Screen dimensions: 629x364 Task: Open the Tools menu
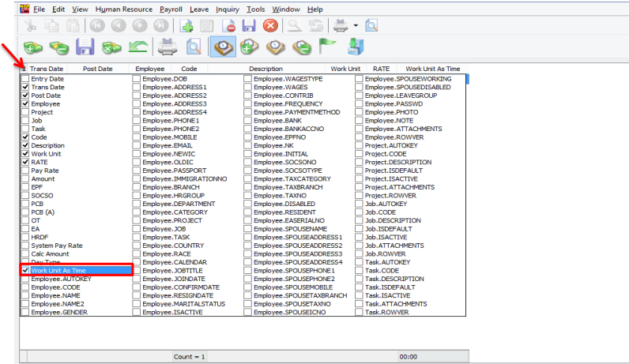click(255, 9)
